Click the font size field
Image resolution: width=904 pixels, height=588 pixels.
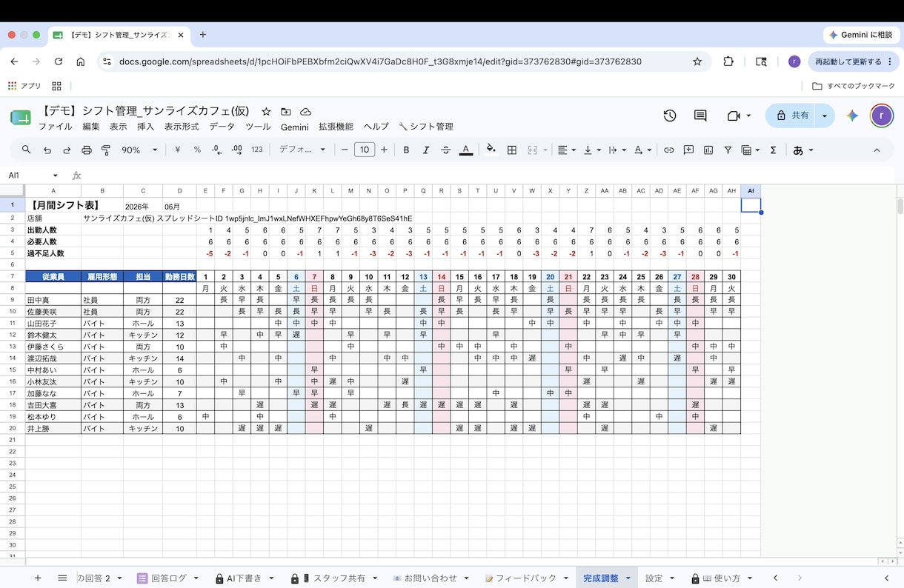coord(365,150)
